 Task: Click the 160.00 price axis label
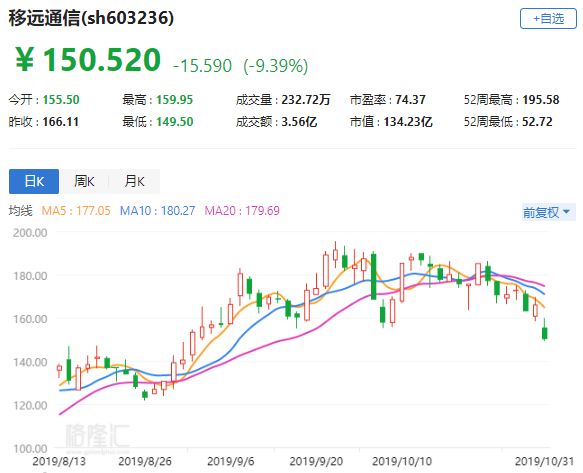(30, 319)
